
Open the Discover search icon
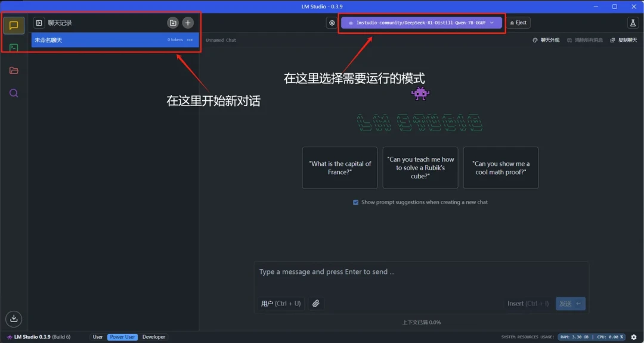point(14,93)
